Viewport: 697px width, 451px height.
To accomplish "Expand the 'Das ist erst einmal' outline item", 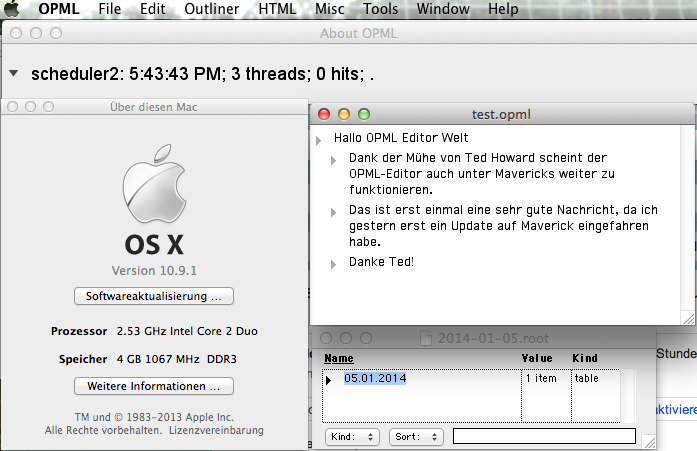I will pos(333,212).
